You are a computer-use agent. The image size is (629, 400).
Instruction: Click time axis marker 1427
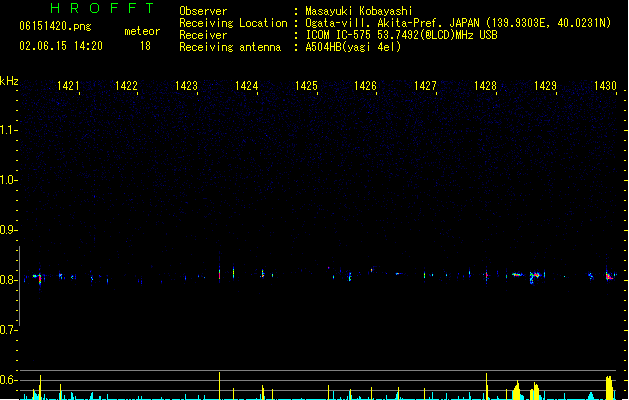(425, 86)
